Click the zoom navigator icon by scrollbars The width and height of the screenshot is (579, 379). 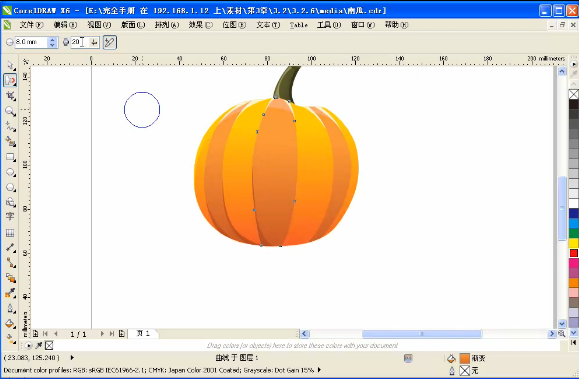point(562,334)
